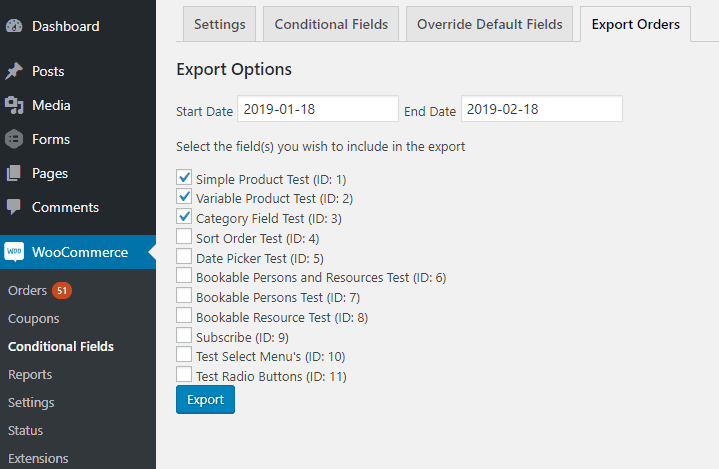
Task: Click the Forms hexagon icon
Action: [x=14, y=139]
